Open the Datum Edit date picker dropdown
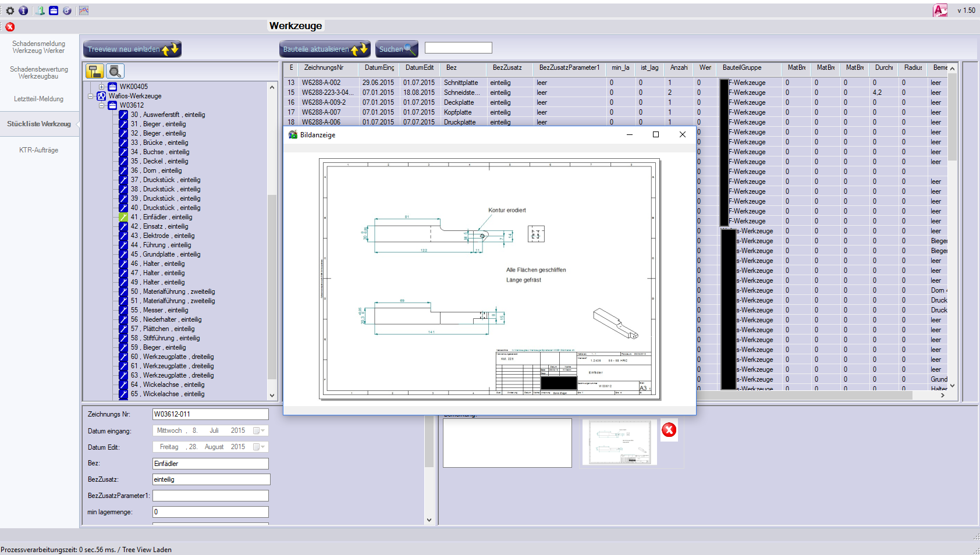This screenshot has height=555, width=980. coord(260,447)
